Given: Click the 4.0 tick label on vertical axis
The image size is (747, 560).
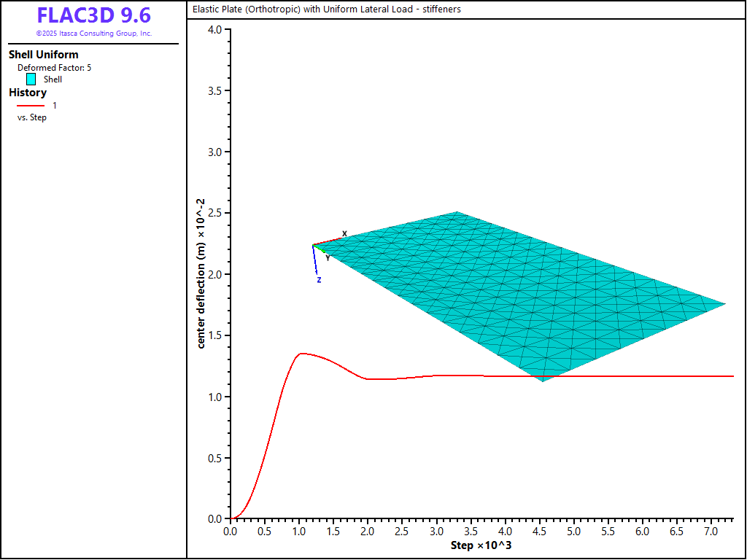Looking at the screenshot, I should [214, 30].
